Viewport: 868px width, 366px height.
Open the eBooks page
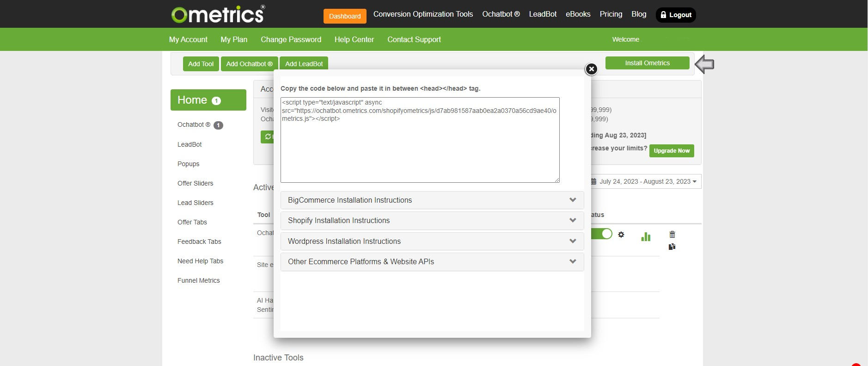[x=578, y=14]
